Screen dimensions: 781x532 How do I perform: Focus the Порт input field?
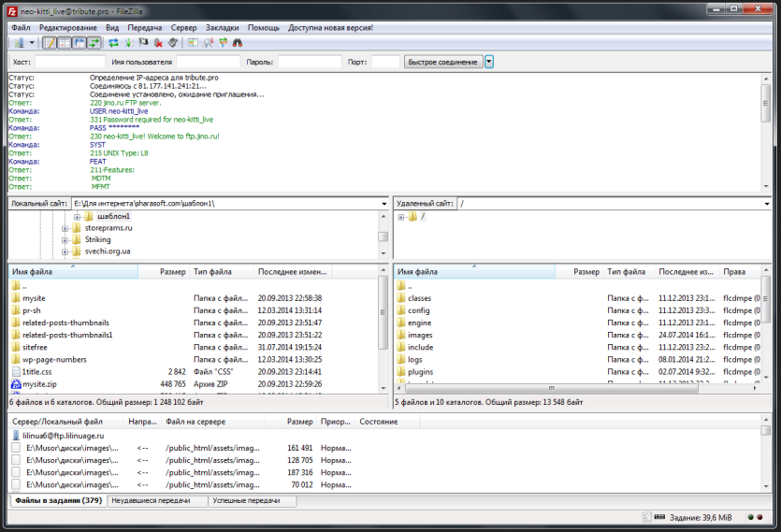(x=385, y=62)
